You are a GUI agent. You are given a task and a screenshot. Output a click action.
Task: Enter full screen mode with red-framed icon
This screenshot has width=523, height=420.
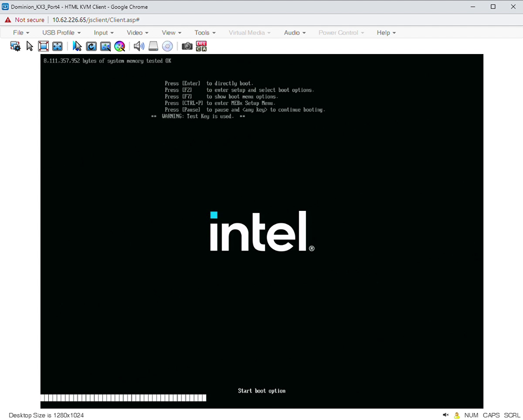pos(43,46)
